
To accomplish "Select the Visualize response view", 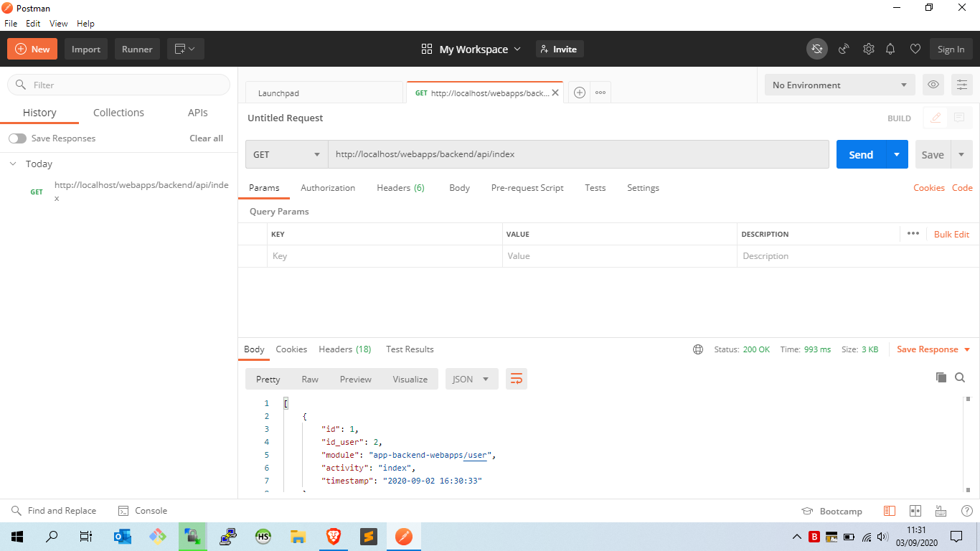I will click(410, 379).
